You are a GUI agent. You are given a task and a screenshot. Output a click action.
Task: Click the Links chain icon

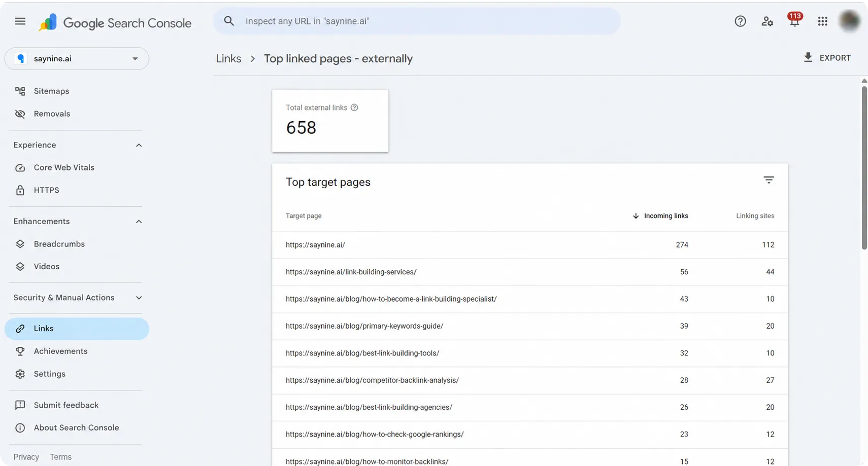pyautogui.click(x=20, y=329)
